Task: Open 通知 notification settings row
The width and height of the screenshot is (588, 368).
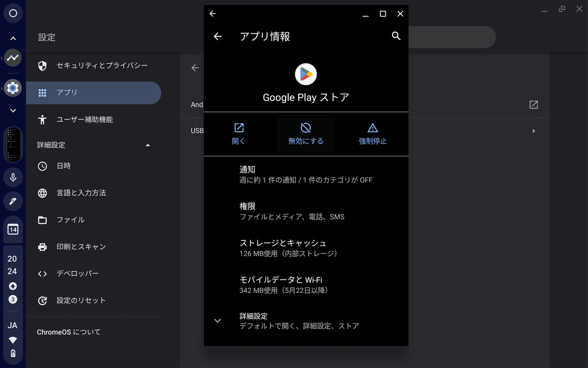Action: pos(306,174)
